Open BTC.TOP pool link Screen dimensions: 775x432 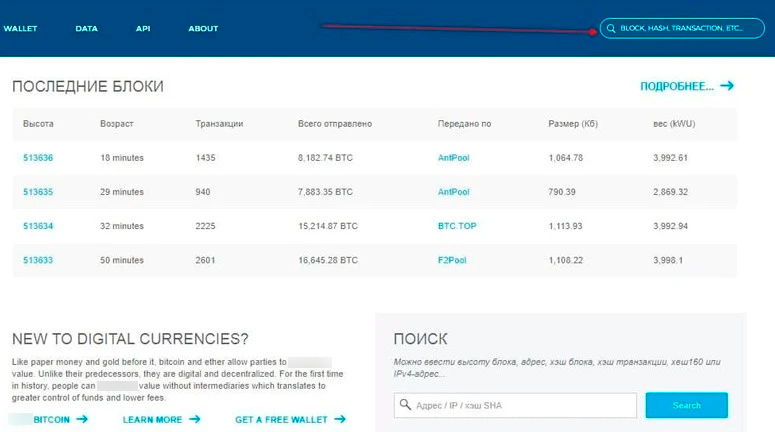(457, 226)
